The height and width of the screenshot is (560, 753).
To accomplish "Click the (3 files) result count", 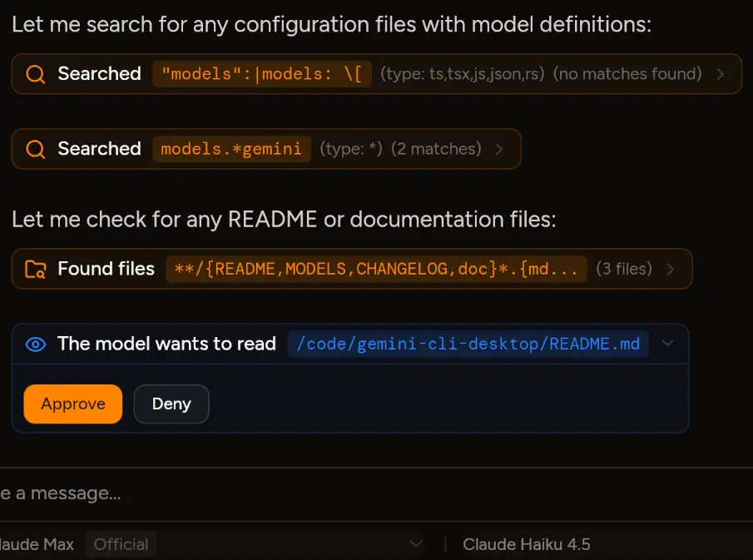I will tap(623, 269).
